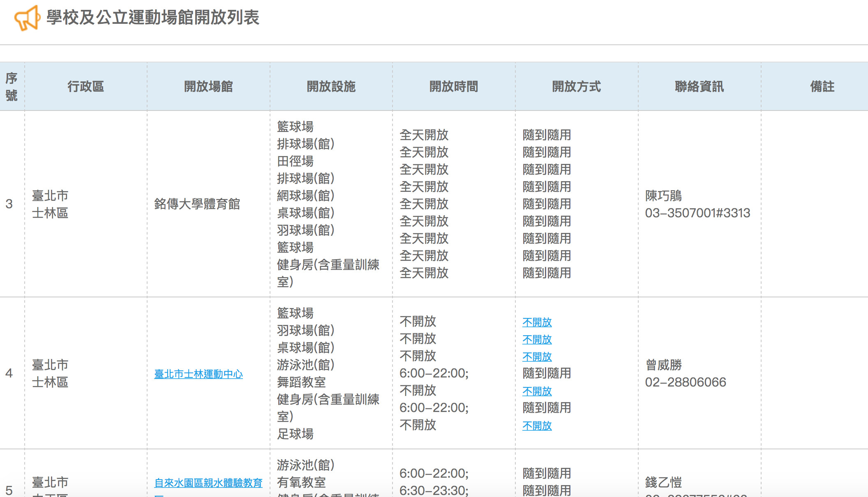This screenshot has width=868, height=497.
Task: Click 6:30-23:30; time in row 5
Action: (434, 490)
